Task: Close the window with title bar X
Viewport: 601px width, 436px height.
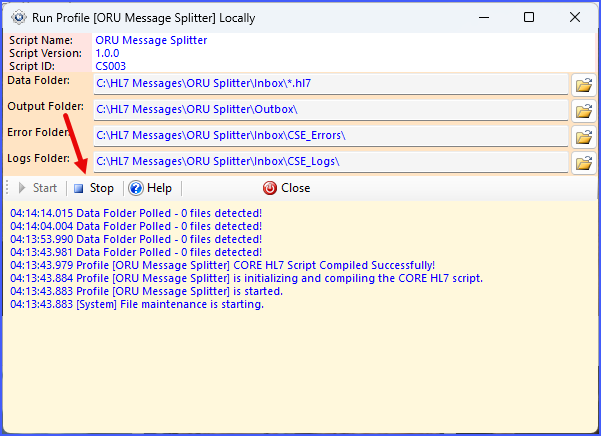Action: tap(575, 17)
